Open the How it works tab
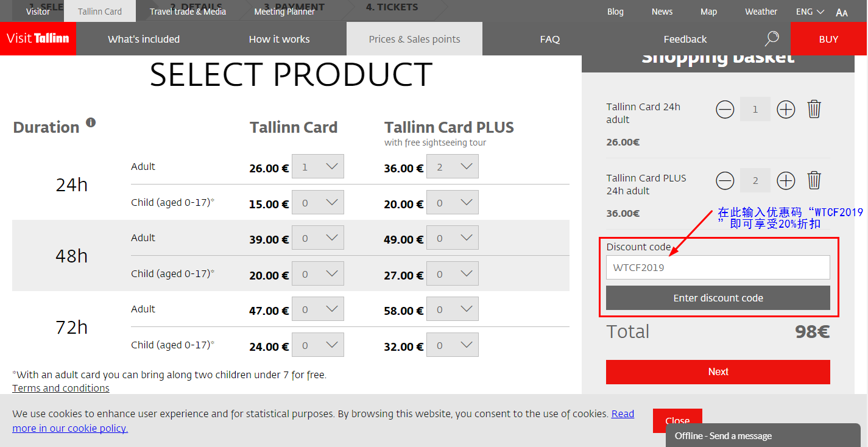This screenshot has width=868, height=447. (279, 39)
